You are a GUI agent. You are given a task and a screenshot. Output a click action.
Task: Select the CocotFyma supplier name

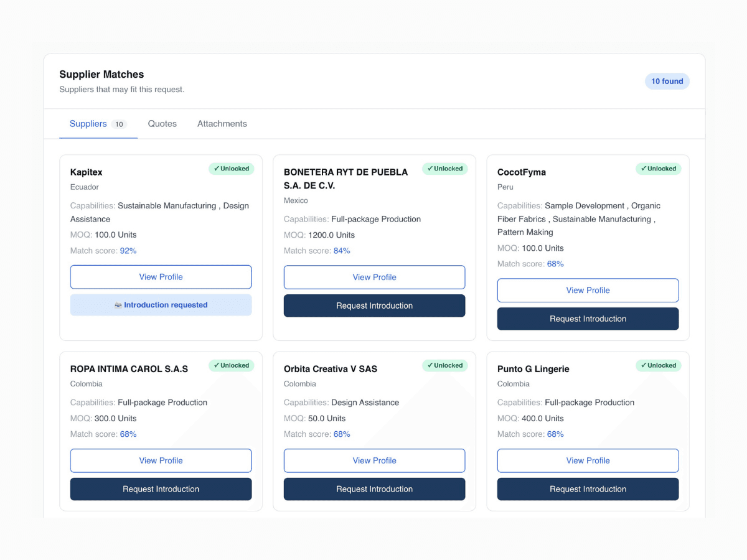tap(522, 172)
